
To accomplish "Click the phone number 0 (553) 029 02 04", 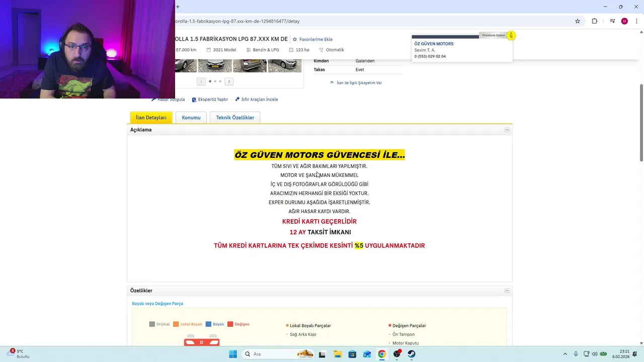I will [x=430, y=56].
